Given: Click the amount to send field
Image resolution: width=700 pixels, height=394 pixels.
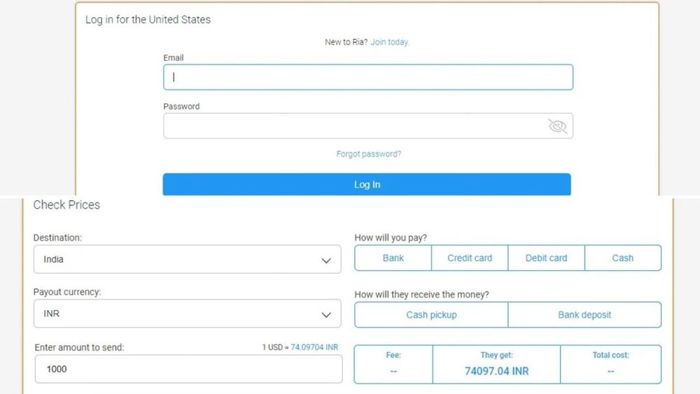Looking at the screenshot, I should point(188,369).
